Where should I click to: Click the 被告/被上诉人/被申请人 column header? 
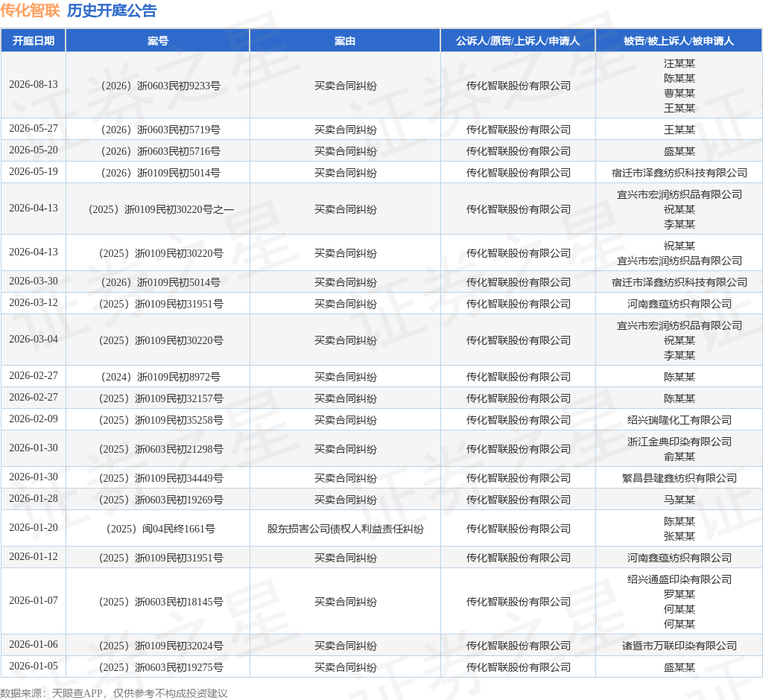(x=679, y=41)
